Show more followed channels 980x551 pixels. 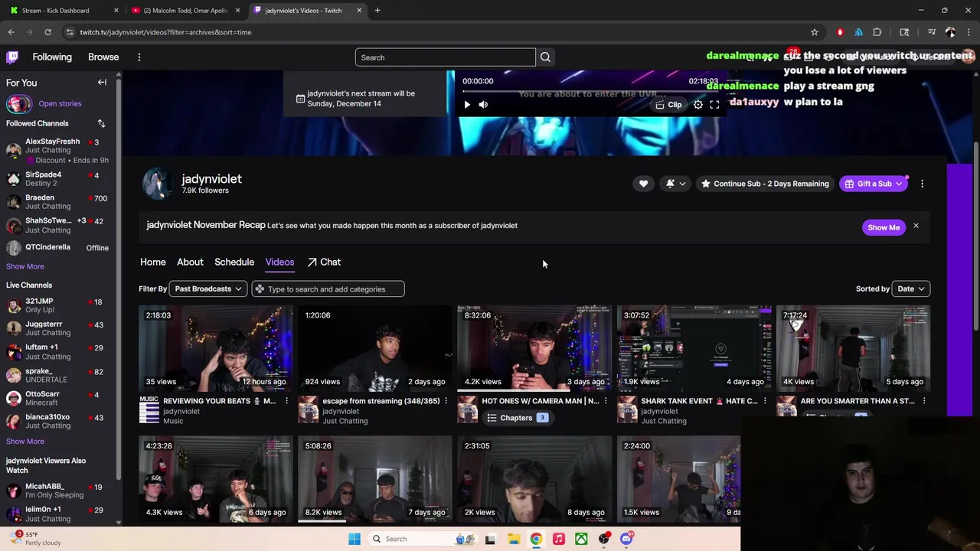click(x=25, y=266)
